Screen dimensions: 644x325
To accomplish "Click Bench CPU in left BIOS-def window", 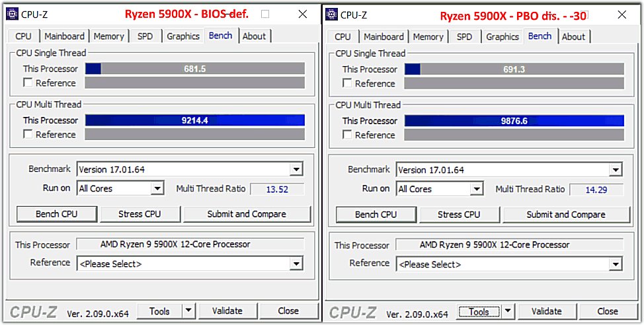I will (x=57, y=214).
